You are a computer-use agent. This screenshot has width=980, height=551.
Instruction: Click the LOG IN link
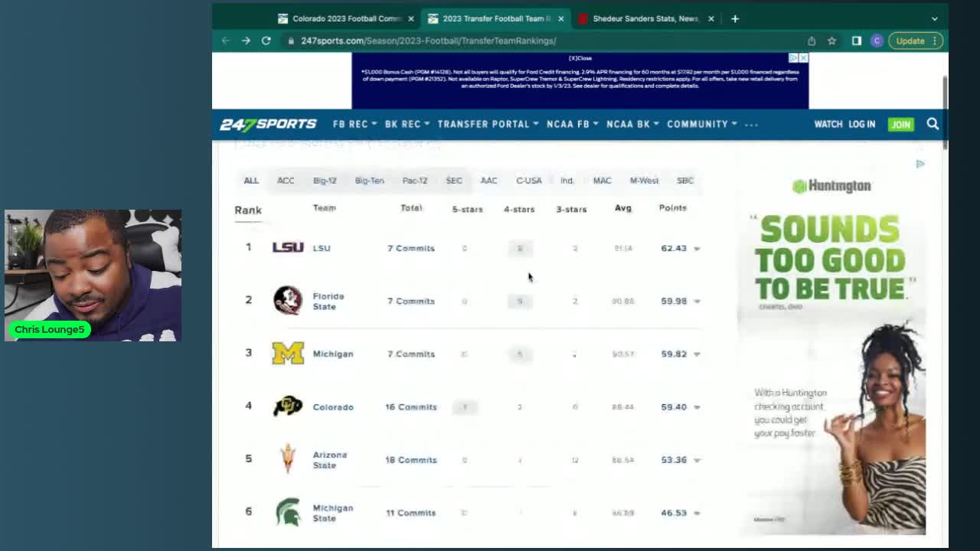tap(861, 124)
